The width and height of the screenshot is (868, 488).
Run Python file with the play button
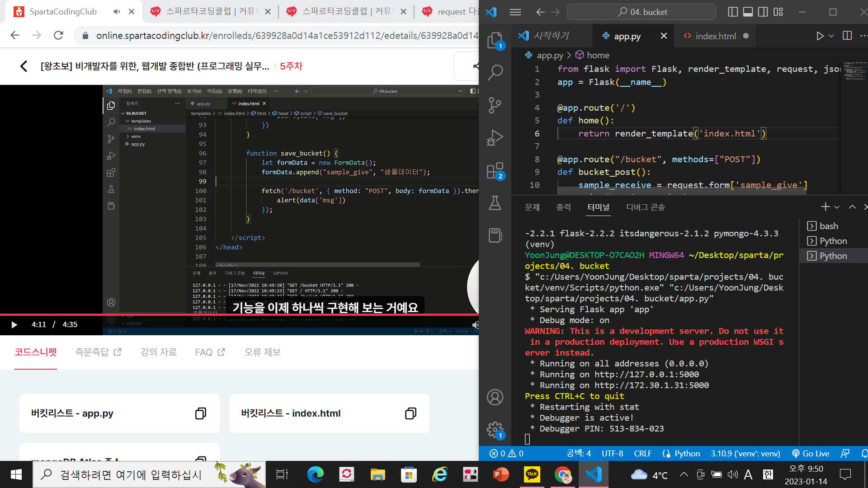click(x=820, y=36)
